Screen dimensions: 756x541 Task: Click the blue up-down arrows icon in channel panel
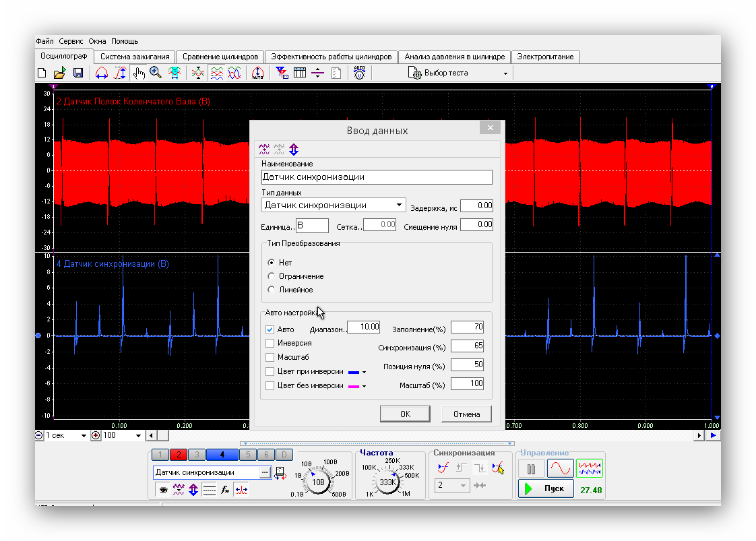(193, 490)
